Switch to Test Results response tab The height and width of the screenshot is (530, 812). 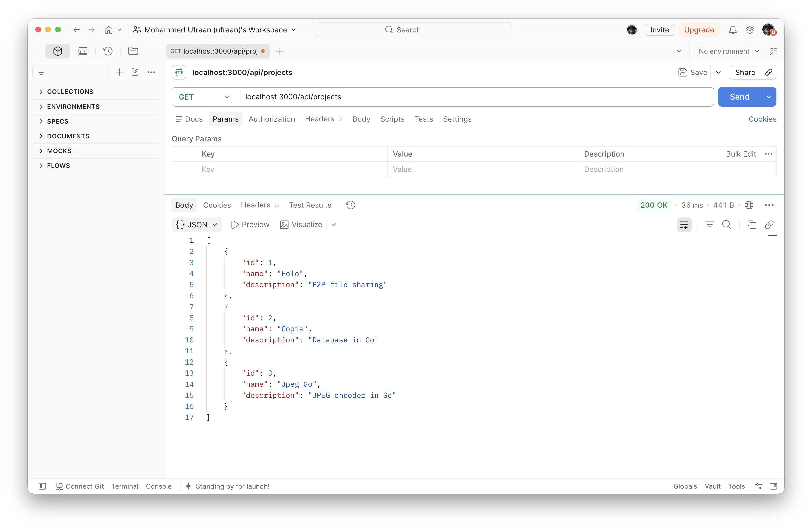coord(310,205)
